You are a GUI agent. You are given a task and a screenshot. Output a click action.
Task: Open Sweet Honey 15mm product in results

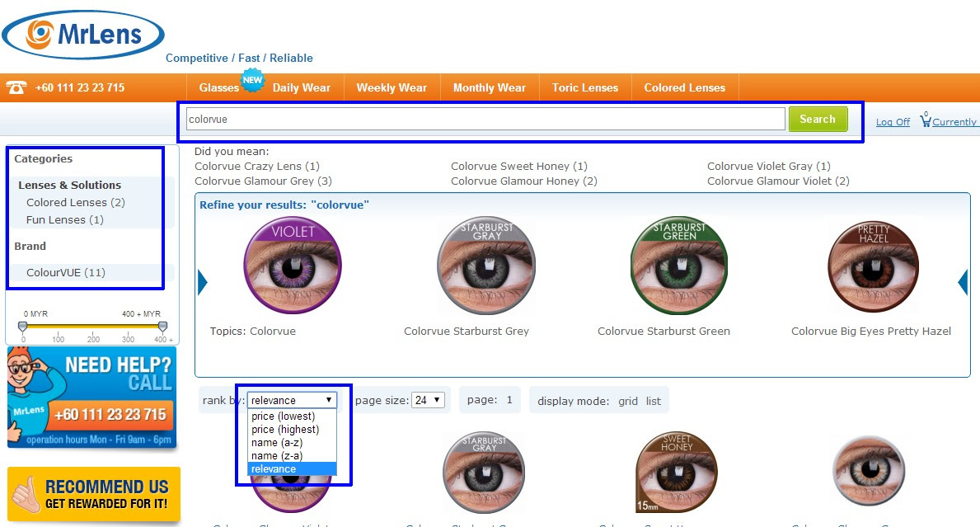click(677, 473)
